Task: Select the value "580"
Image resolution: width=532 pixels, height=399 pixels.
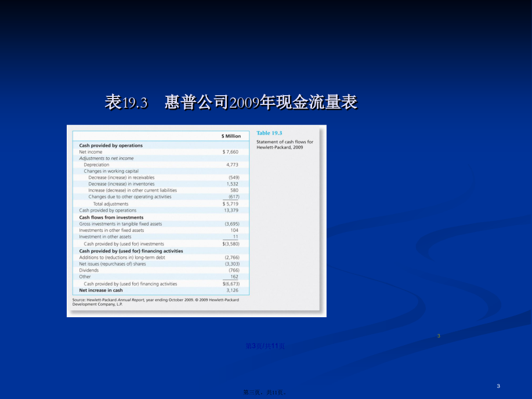Action: pyautogui.click(x=234, y=191)
